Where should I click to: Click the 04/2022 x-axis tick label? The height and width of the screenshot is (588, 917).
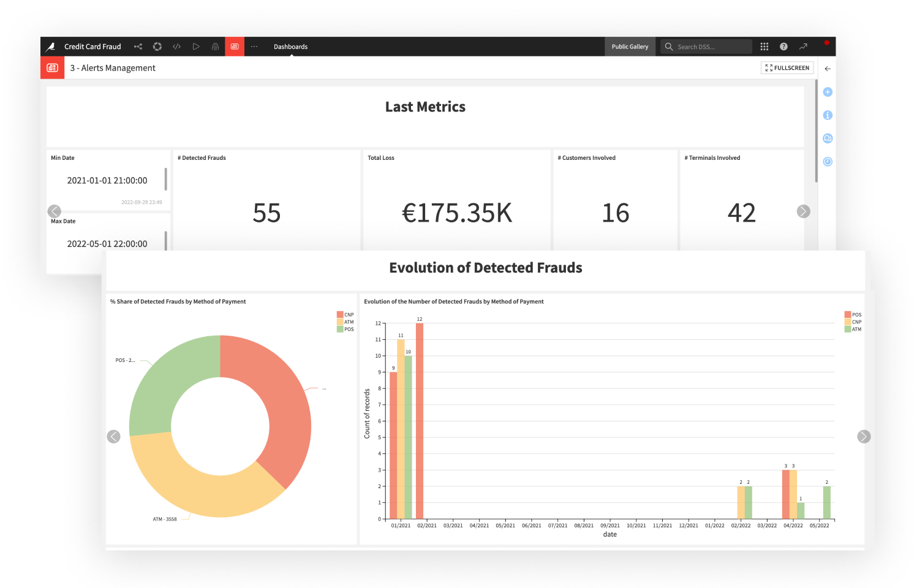pyautogui.click(x=793, y=526)
